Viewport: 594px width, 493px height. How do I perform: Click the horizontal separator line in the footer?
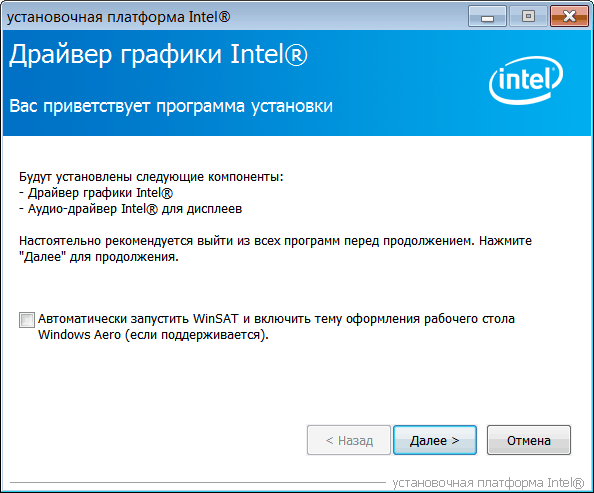(198, 483)
